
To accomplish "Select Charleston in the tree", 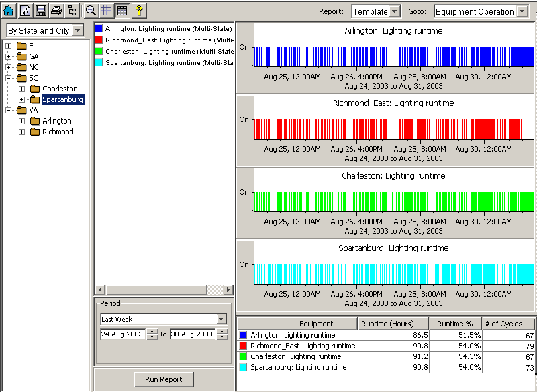I will click(60, 89).
